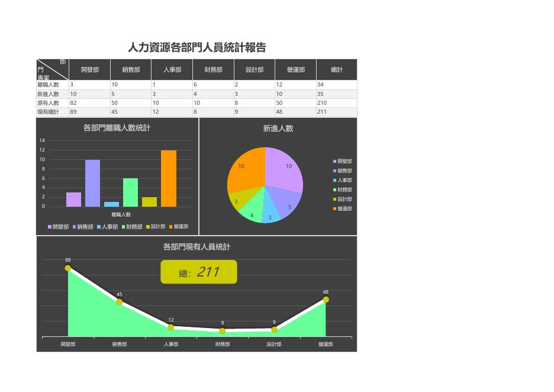Click the line chart marker labeled 12
554x392 pixels.
pos(171,327)
